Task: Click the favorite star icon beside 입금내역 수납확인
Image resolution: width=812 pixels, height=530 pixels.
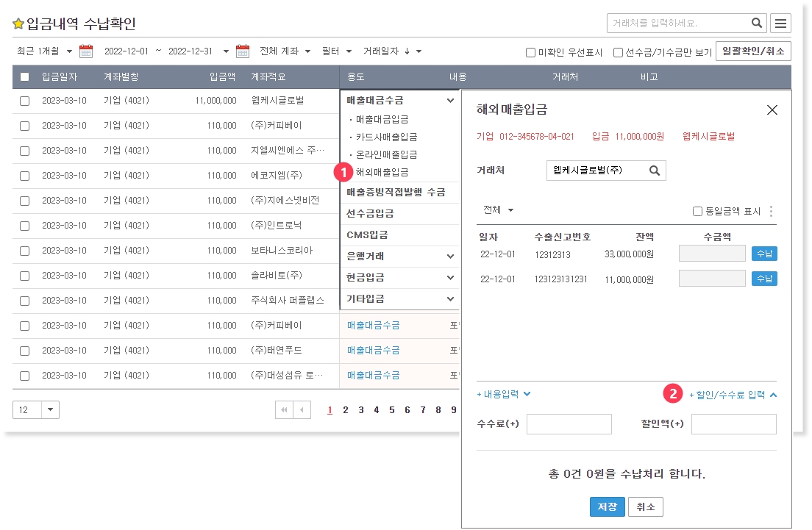Action: (18, 24)
